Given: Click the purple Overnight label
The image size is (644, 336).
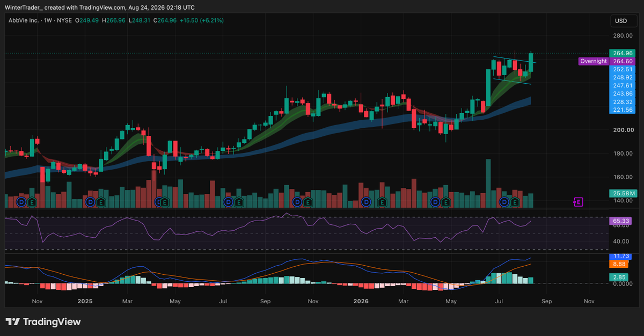Looking at the screenshot, I should pyautogui.click(x=593, y=61).
